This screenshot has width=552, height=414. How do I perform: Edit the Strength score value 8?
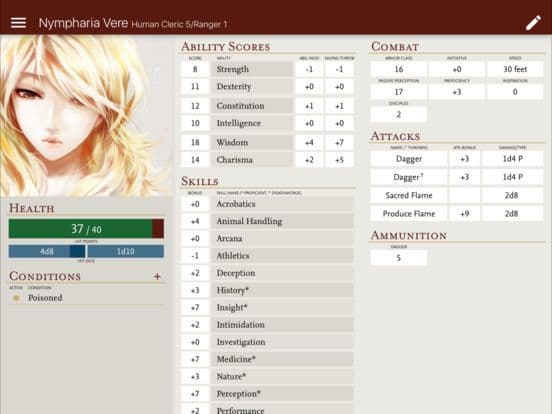[x=195, y=69]
